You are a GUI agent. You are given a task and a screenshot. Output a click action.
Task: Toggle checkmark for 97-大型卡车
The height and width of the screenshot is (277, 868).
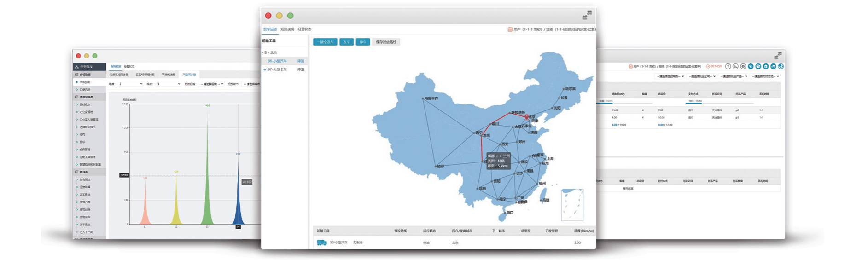coord(265,69)
